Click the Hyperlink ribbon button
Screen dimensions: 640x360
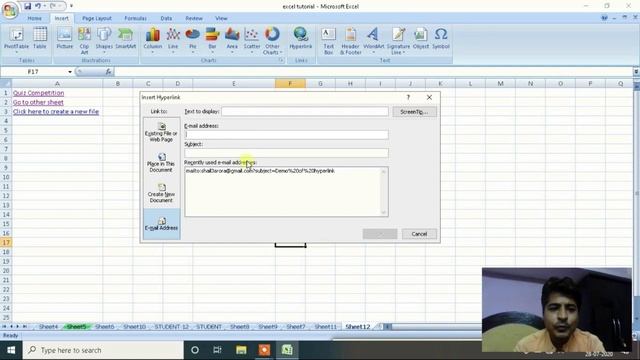pyautogui.click(x=301, y=39)
